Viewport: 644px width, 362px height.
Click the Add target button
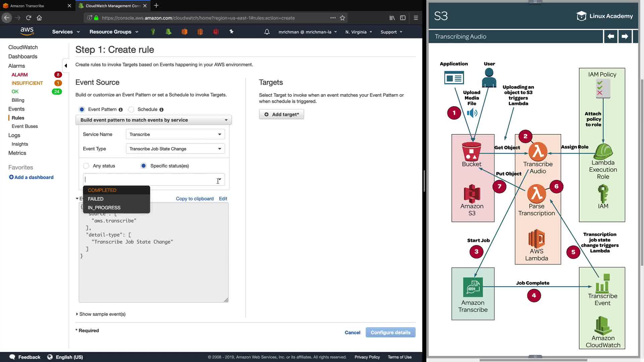click(x=281, y=114)
